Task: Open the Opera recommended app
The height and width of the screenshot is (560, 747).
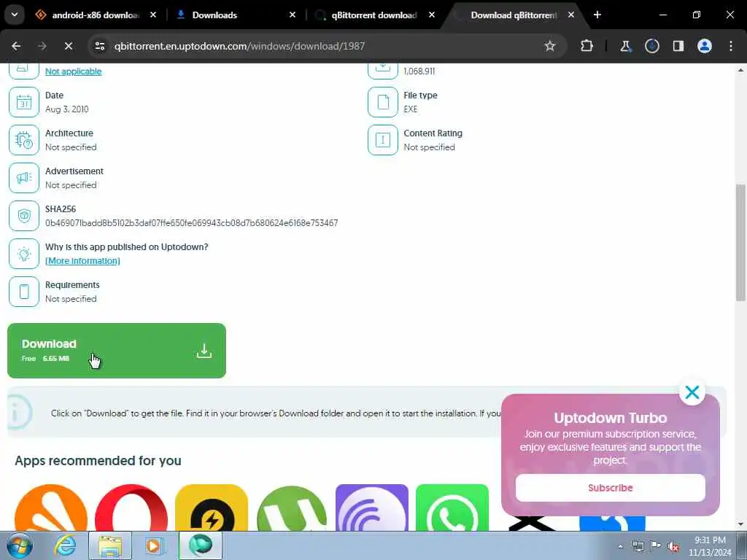Action: (x=131, y=507)
